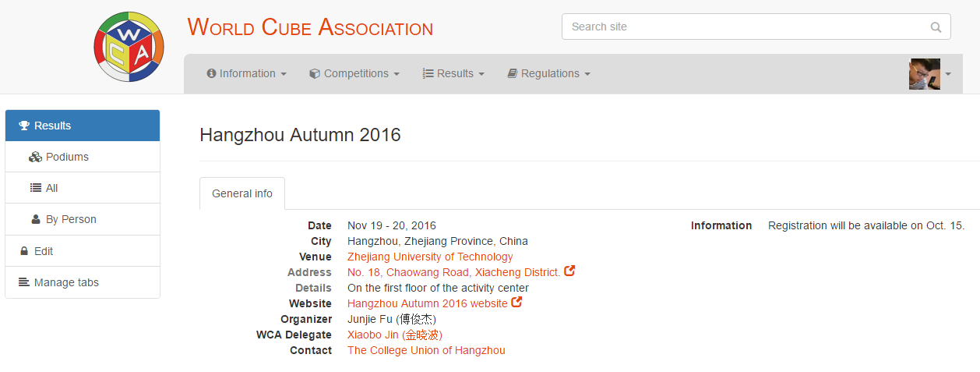Open the Information dropdown menu
Viewport: 980px width, 372px height.
point(246,73)
